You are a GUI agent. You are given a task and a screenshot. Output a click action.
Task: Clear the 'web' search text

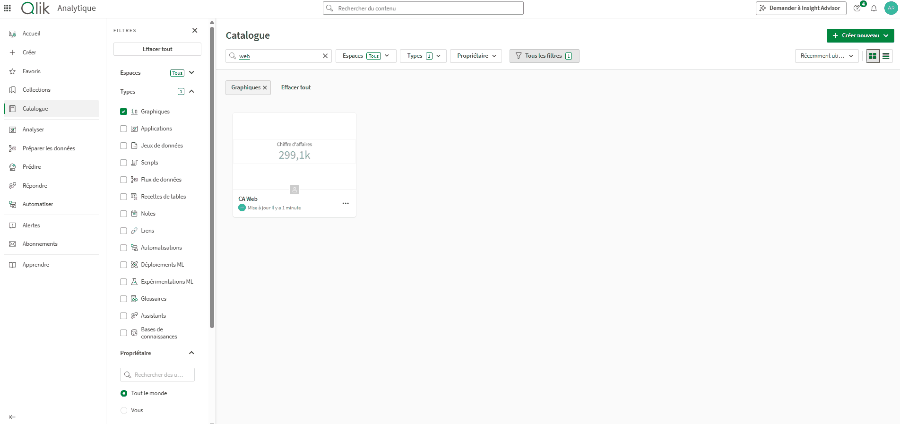(x=325, y=56)
